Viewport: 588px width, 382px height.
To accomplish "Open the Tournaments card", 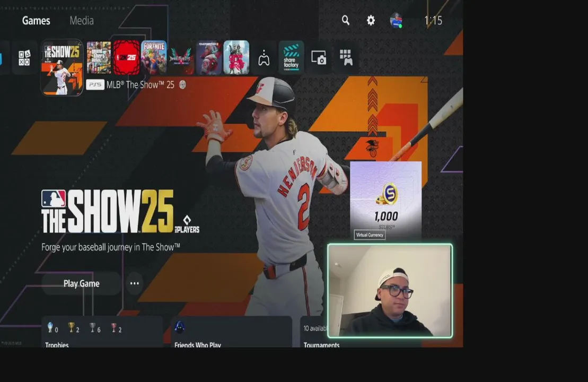I will tap(314, 332).
